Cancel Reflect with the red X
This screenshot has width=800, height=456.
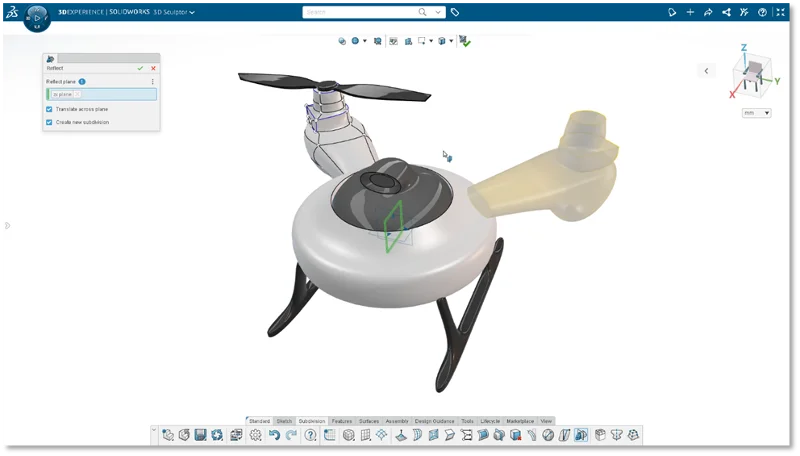tap(153, 68)
